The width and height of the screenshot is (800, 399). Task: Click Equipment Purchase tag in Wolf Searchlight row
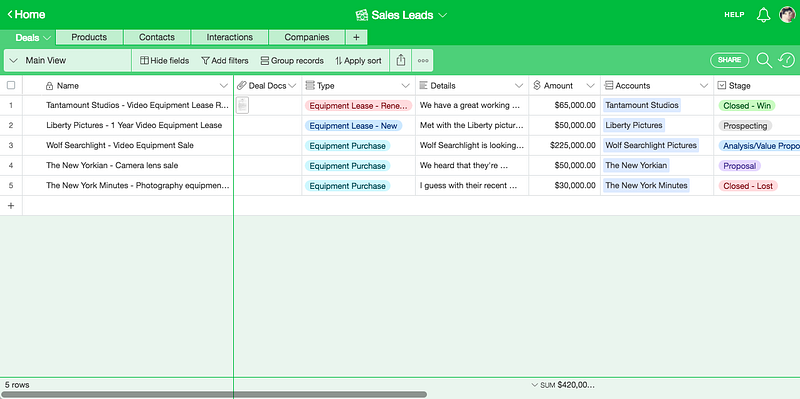click(347, 146)
